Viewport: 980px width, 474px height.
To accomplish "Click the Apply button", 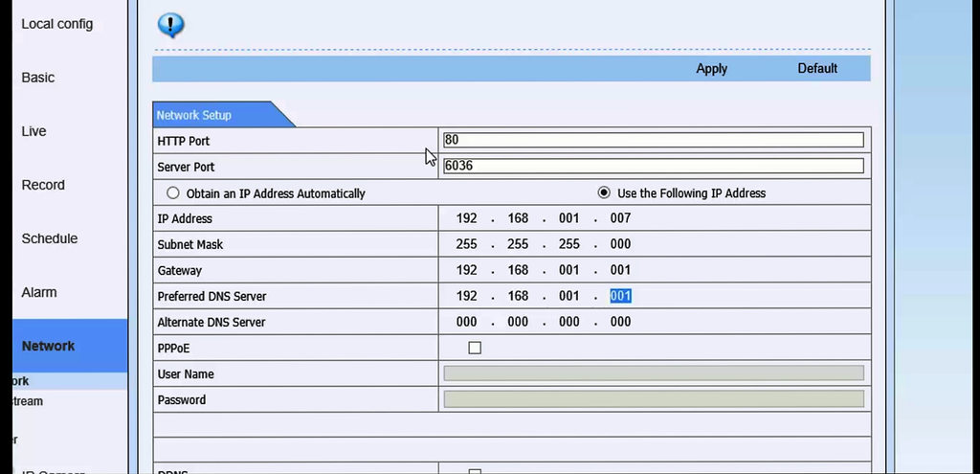I will pos(711,69).
